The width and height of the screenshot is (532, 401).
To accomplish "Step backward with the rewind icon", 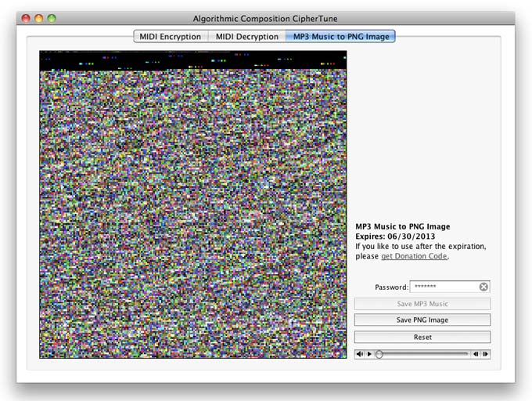I will click(x=476, y=354).
